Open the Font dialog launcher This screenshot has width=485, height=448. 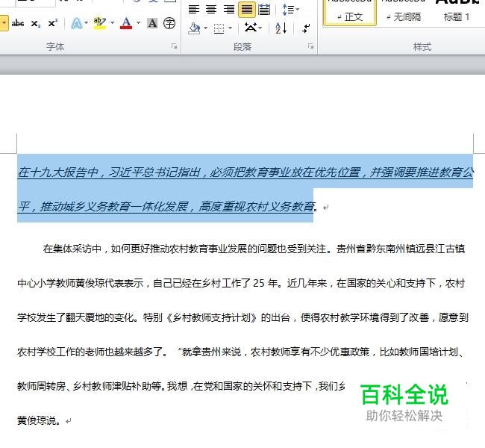174,46
